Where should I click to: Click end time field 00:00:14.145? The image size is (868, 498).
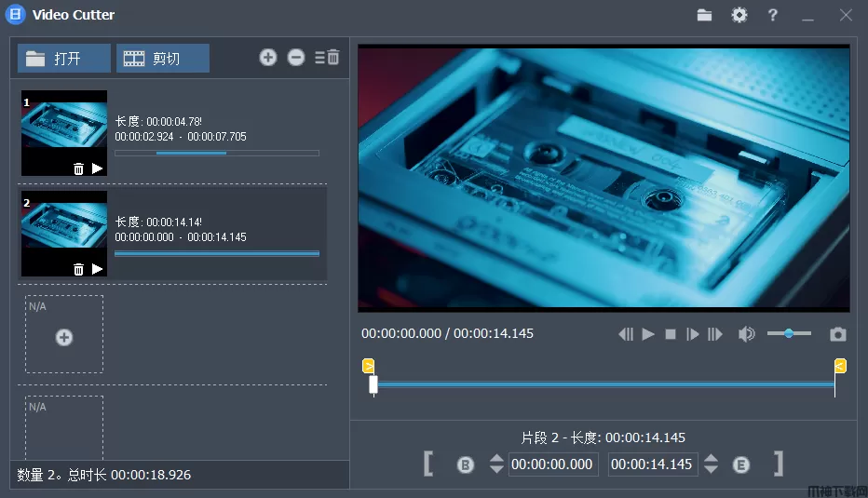point(652,464)
